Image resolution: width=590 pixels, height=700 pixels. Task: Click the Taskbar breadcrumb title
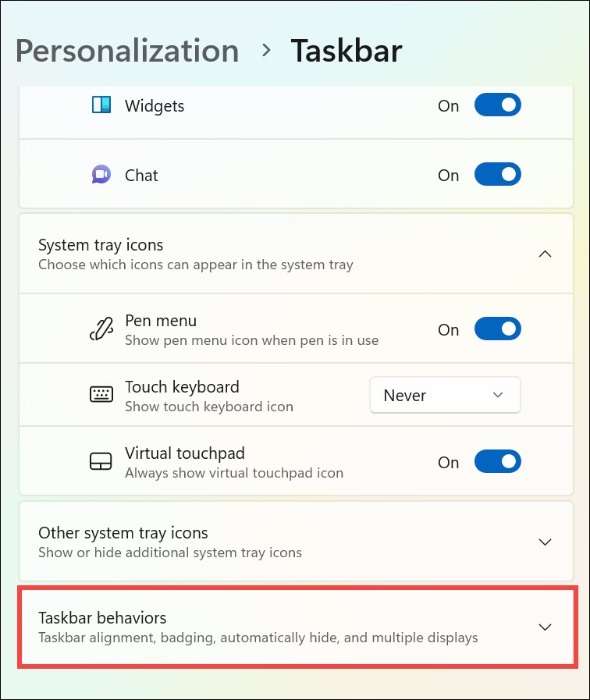click(x=347, y=52)
